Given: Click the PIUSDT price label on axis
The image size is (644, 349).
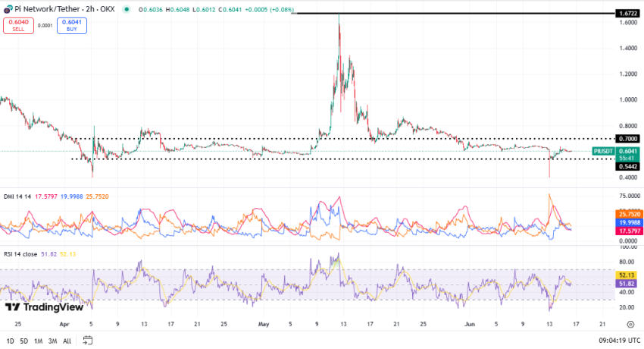Looking at the screenshot, I should point(604,151).
